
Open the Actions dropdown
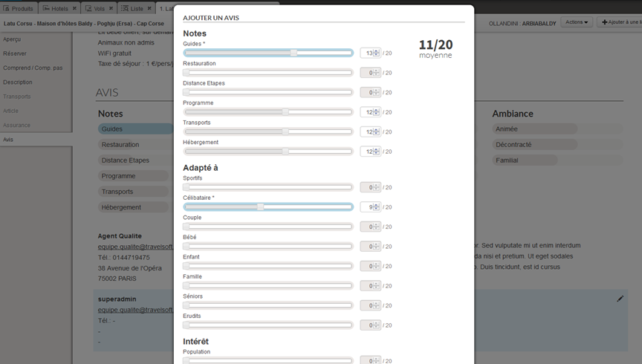click(577, 22)
